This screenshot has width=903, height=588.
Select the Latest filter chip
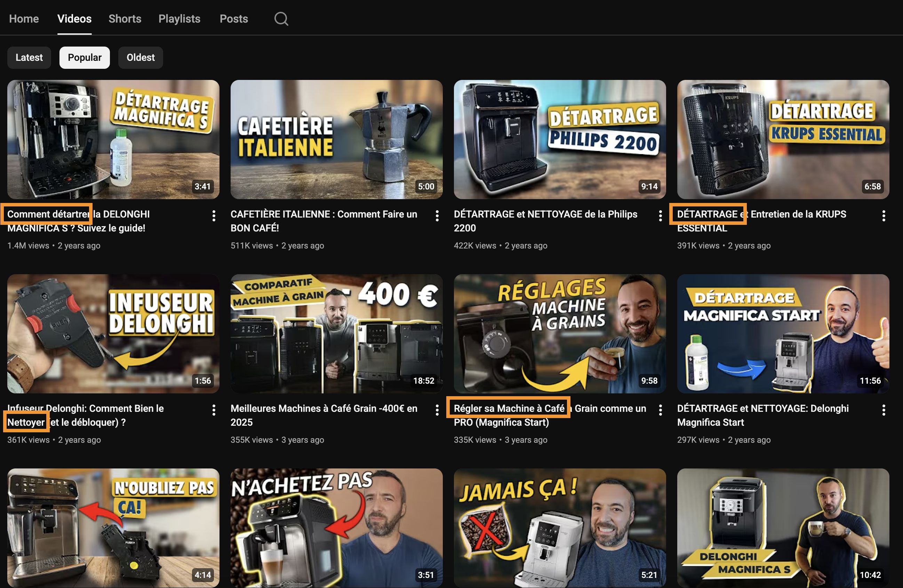coord(29,57)
